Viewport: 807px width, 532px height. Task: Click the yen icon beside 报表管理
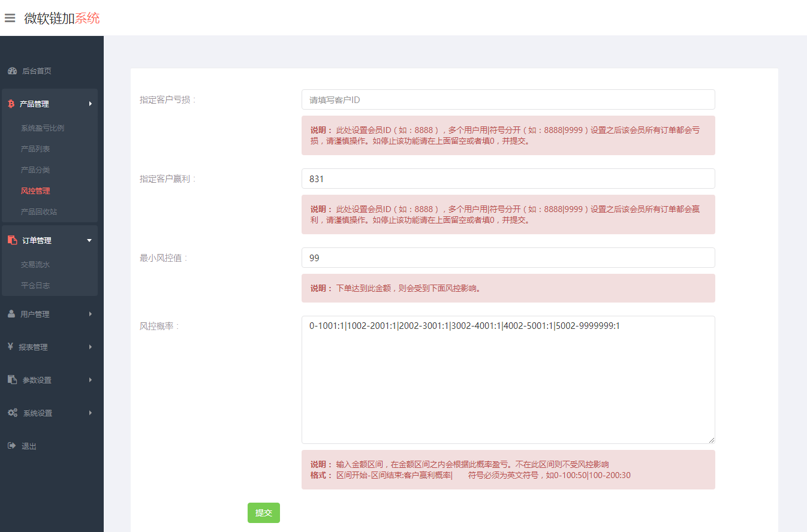(11, 347)
